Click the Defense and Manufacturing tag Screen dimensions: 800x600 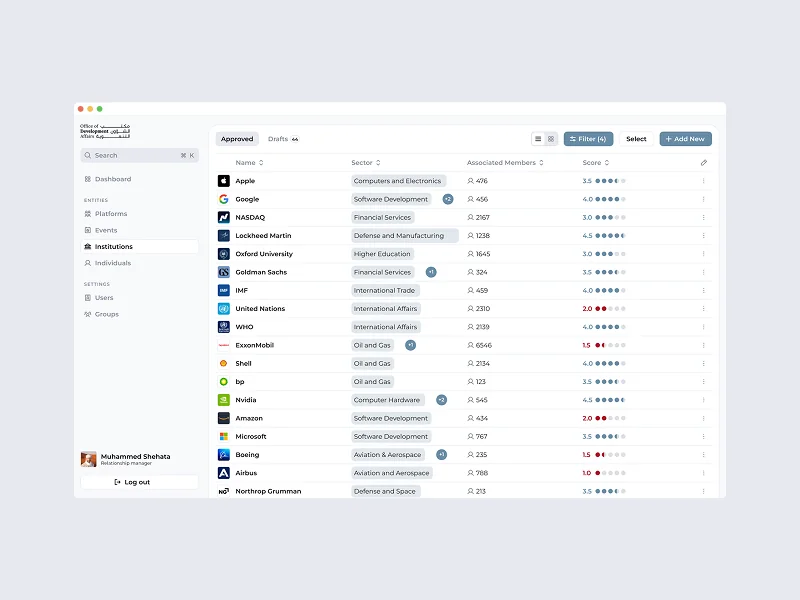(405, 236)
